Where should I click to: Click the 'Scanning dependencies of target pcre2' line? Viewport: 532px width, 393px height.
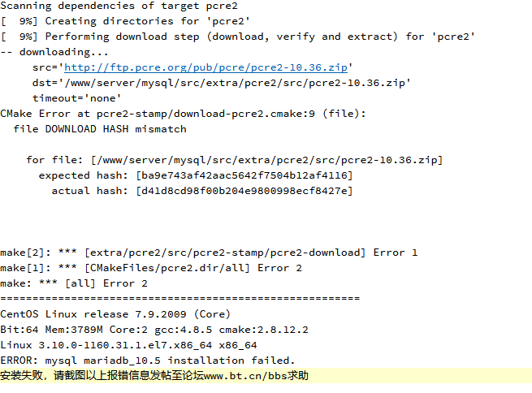tap(119, 6)
